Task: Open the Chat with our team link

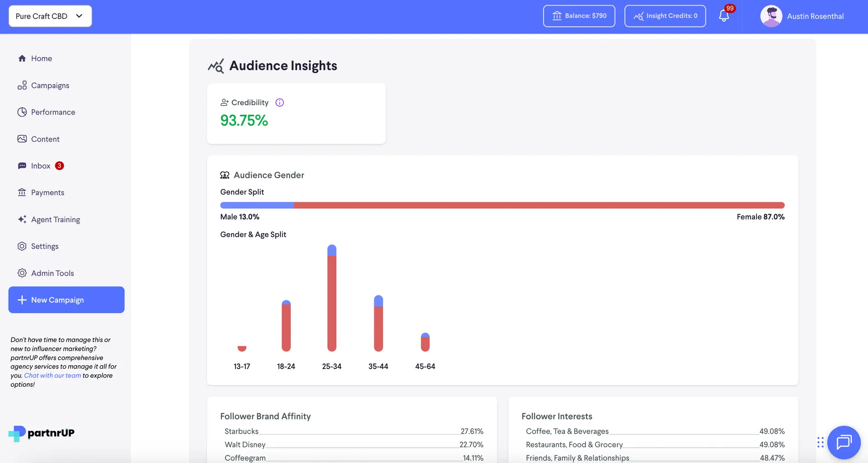Action: tap(52, 375)
